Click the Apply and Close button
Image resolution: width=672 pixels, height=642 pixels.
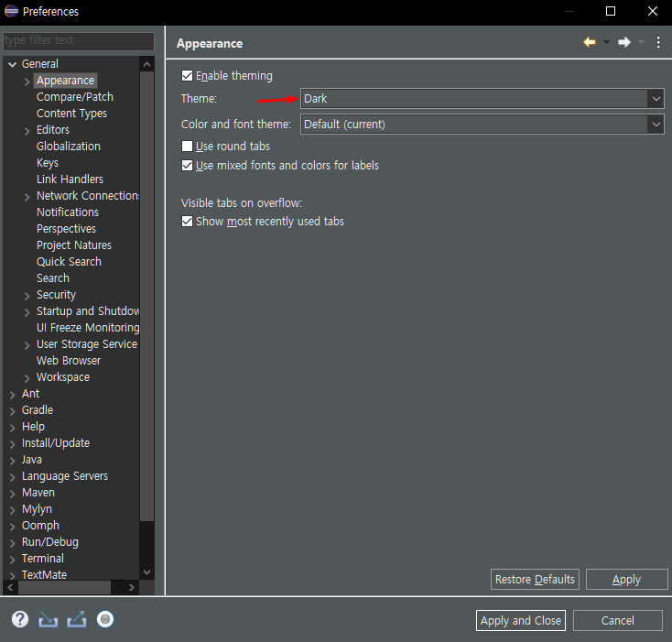521,621
